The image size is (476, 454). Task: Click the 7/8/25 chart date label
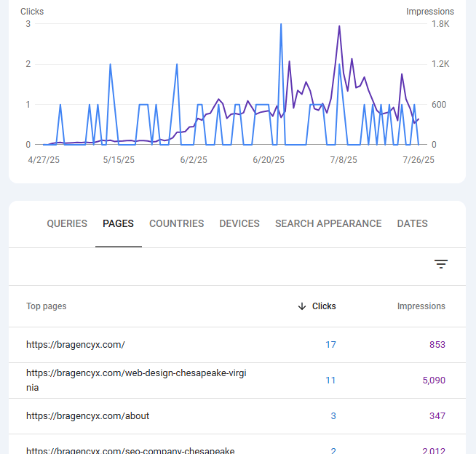344,160
